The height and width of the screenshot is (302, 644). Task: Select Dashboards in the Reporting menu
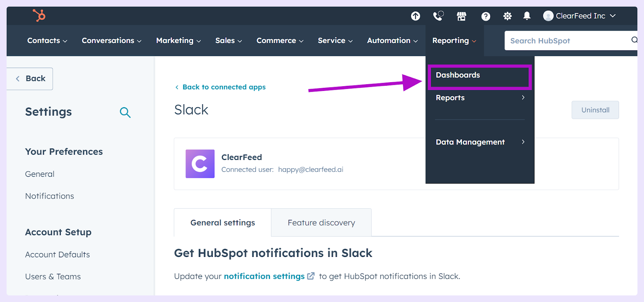click(480, 75)
